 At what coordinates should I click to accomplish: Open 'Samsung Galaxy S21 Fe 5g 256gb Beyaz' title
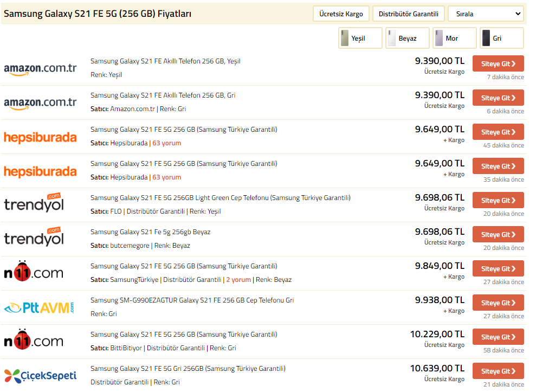pos(151,232)
